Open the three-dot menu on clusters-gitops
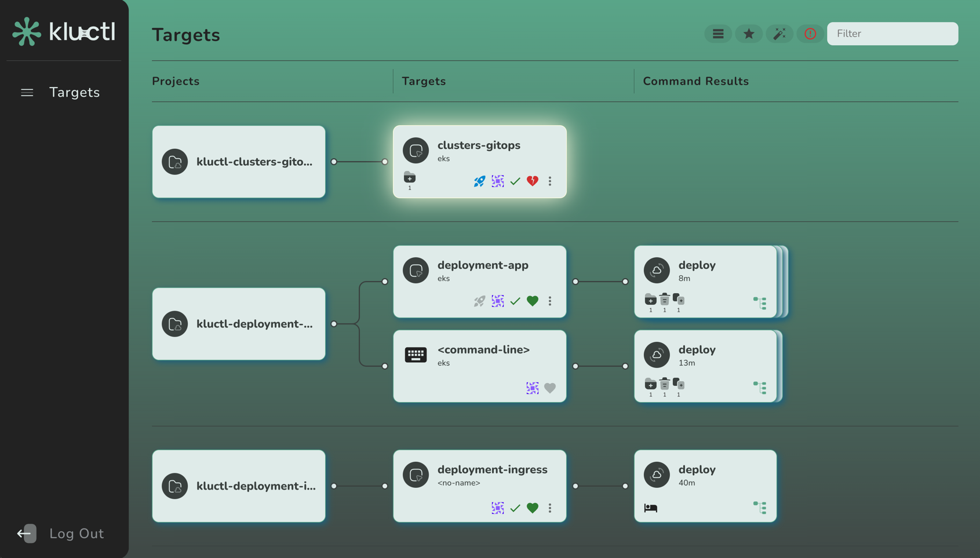The image size is (980, 558). [550, 181]
